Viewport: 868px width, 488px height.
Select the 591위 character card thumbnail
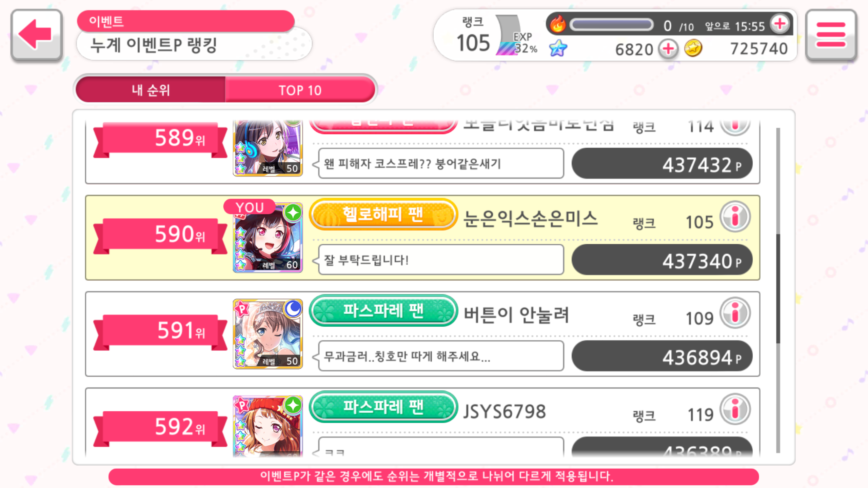coord(268,334)
